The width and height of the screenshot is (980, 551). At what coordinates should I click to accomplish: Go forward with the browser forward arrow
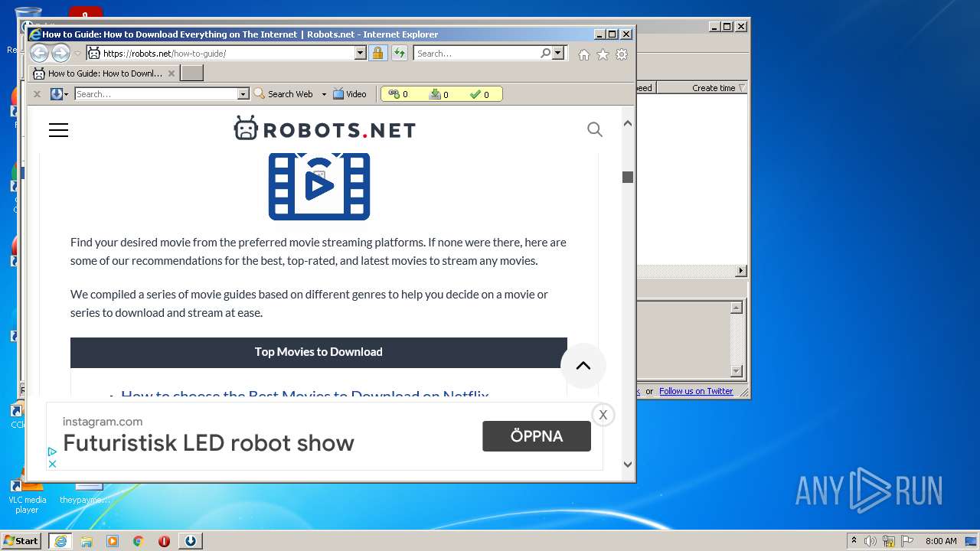pyautogui.click(x=60, y=53)
